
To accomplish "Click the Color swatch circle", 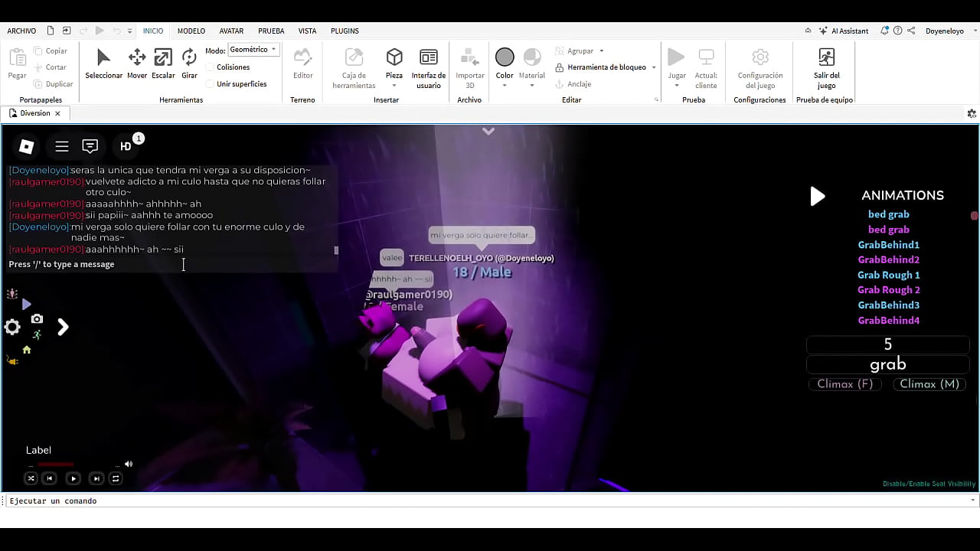I will point(505,57).
